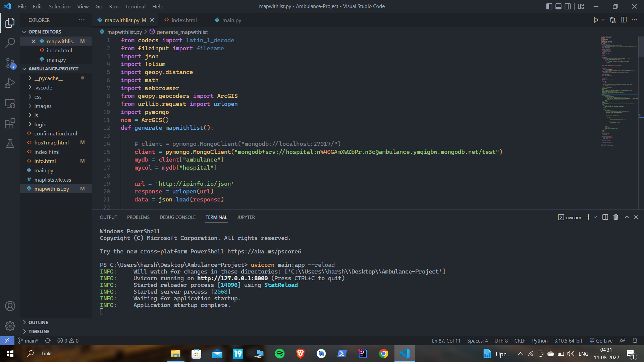Open the Extensions view
Viewport: 644px width, 362px height.
point(10,123)
